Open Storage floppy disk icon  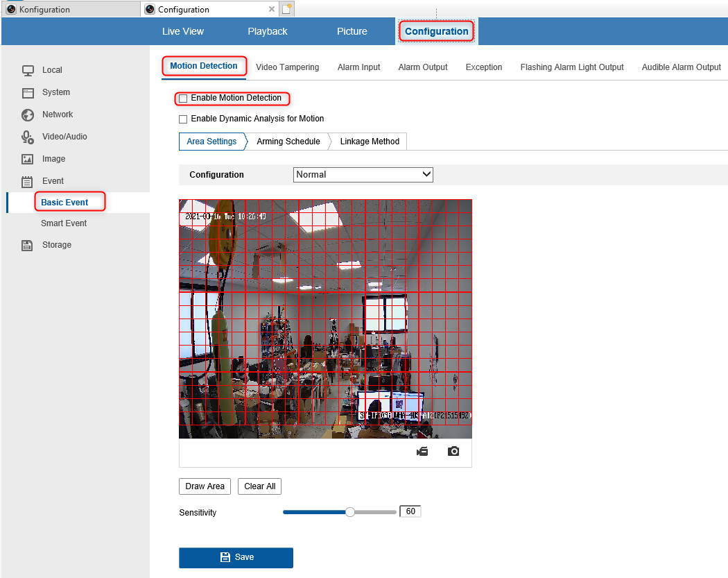pos(27,245)
